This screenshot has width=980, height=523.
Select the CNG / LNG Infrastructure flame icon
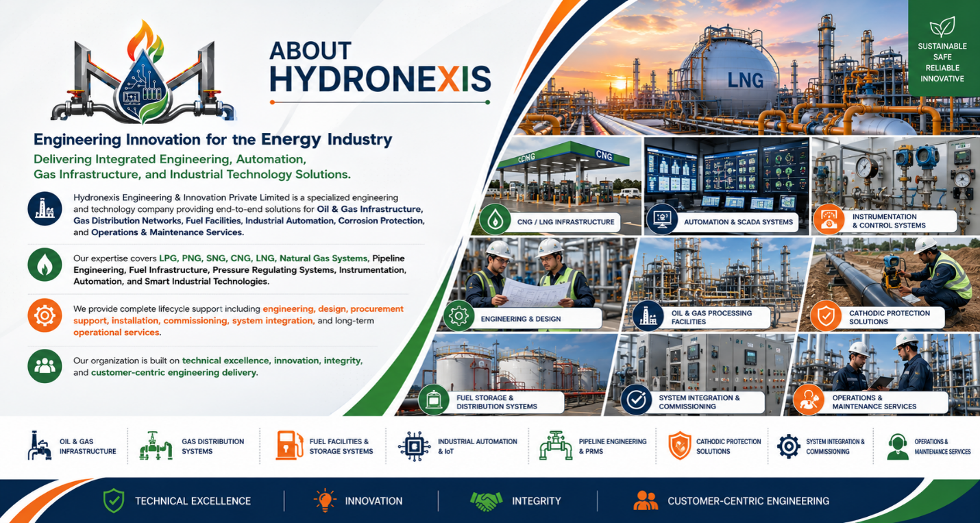point(494,220)
